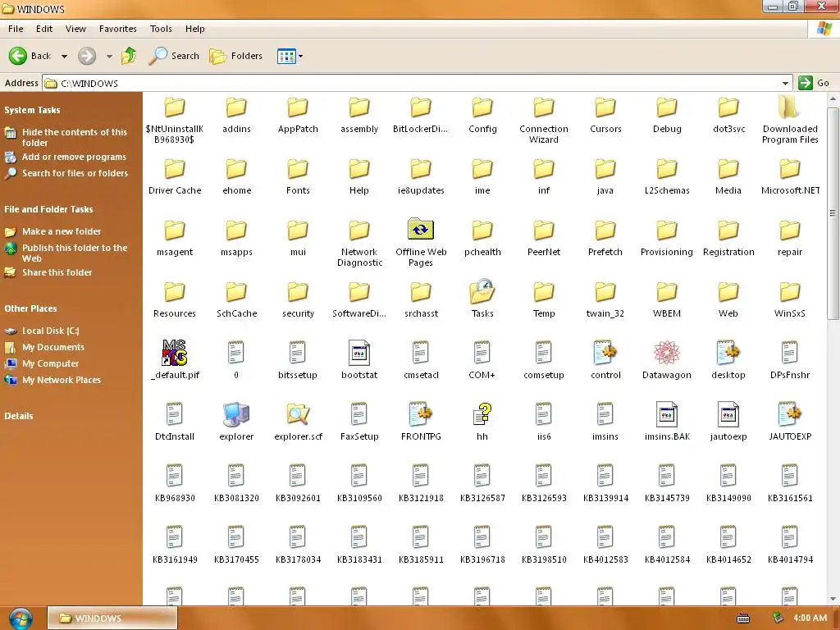Open the View menu
840x630 pixels.
coord(75,29)
